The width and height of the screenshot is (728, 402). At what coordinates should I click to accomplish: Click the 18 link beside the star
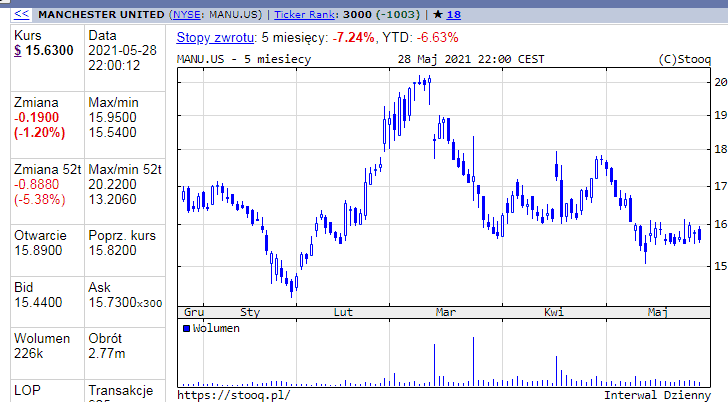point(454,15)
